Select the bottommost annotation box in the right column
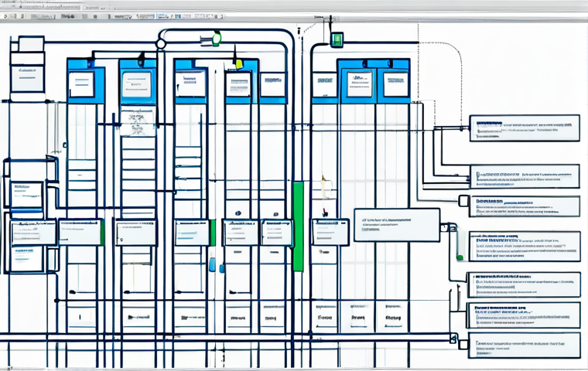 pos(525,345)
